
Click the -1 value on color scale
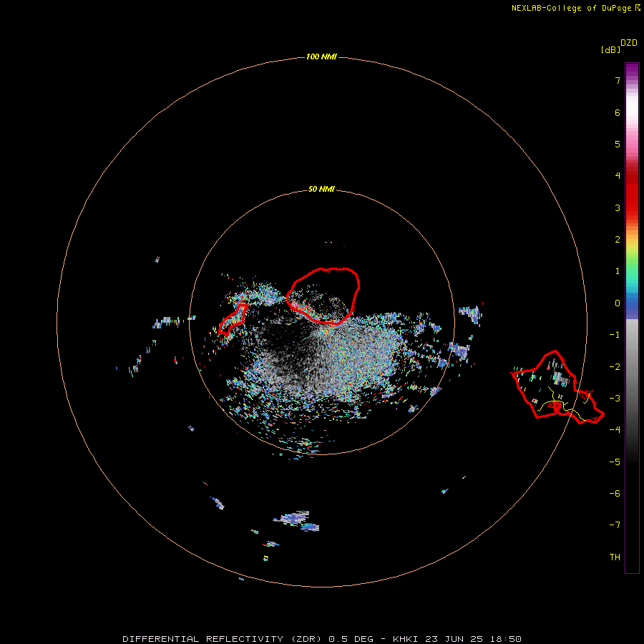pyautogui.click(x=615, y=335)
